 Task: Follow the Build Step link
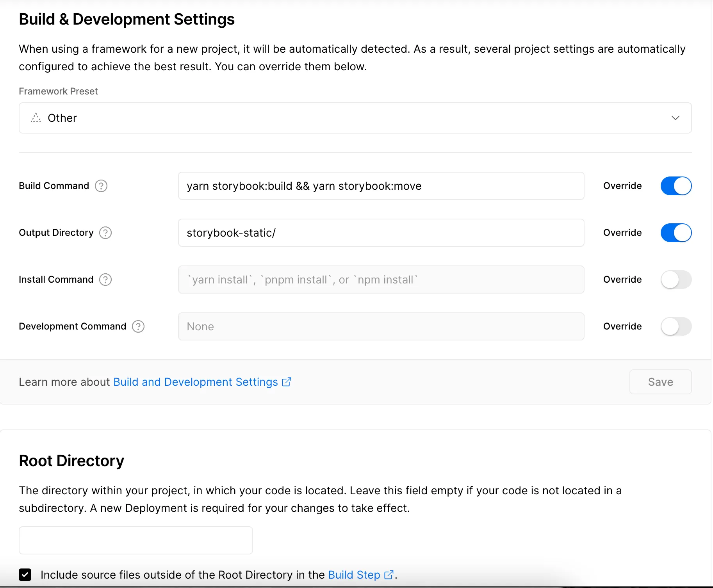click(x=354, y=575)
